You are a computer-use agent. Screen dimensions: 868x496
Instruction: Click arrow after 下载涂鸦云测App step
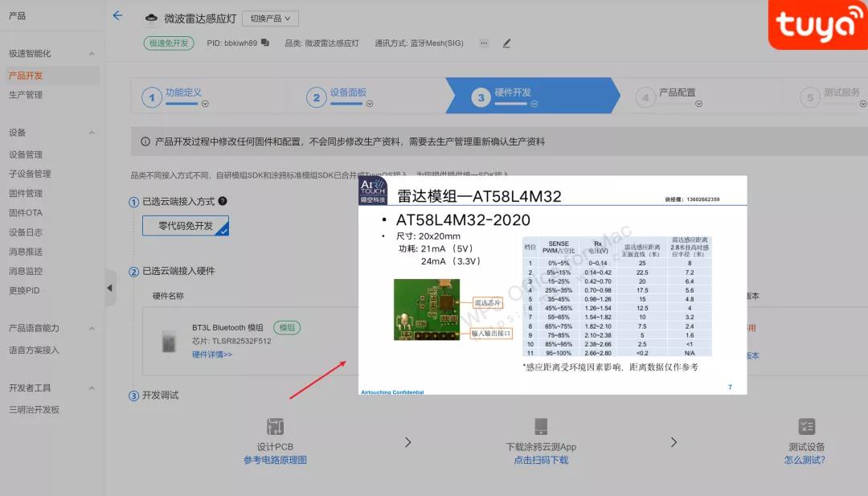click(674, 442)
